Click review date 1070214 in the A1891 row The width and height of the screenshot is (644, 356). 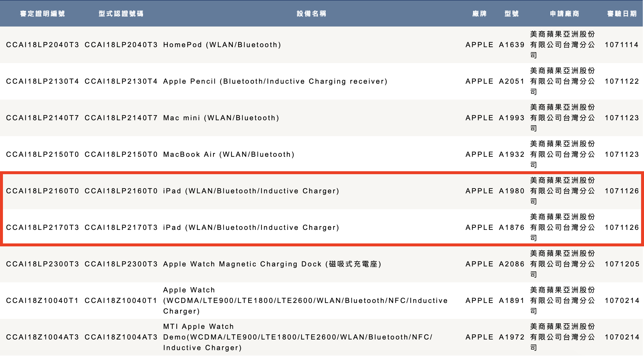pyautogui.click(x=622, y=301)
